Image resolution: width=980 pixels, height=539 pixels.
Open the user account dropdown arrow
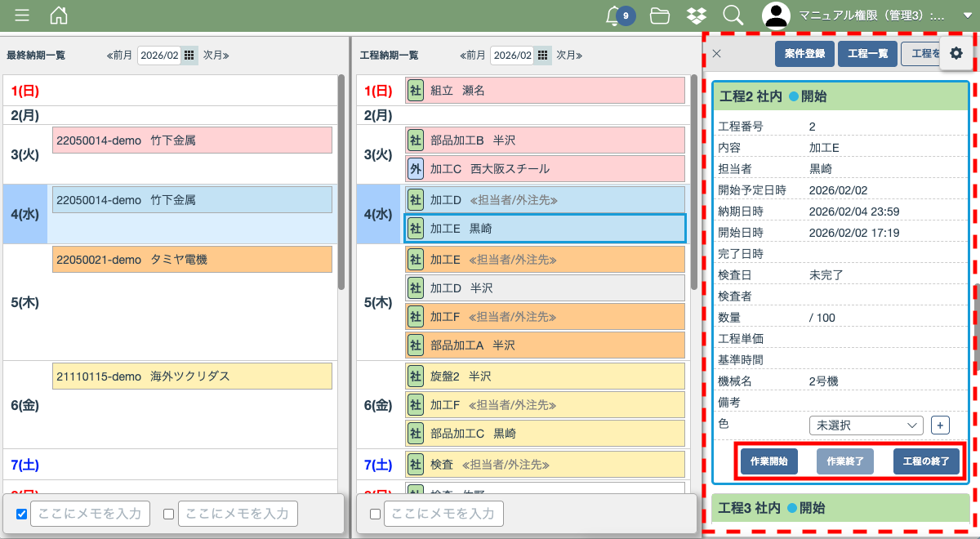tap(967, 16)
